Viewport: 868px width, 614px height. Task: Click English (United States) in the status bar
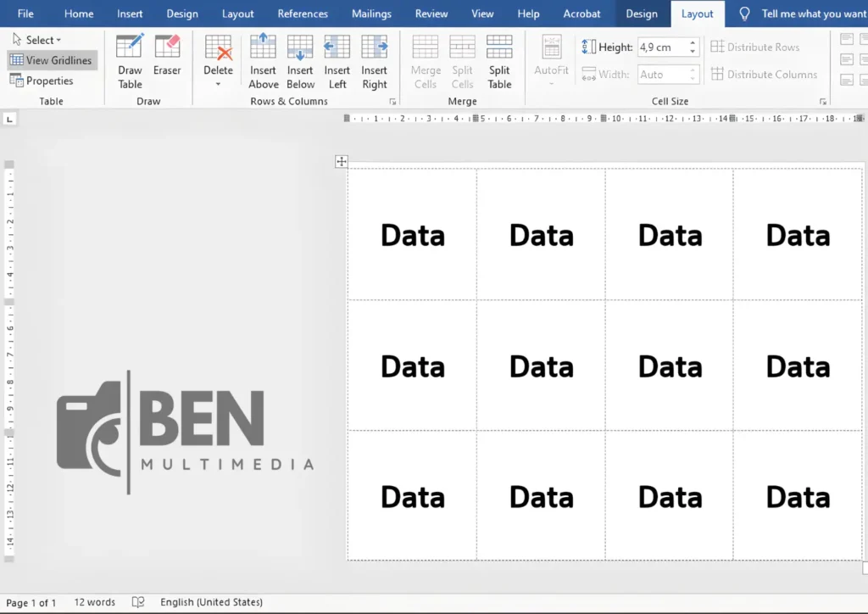pyautogui.click(x=211, y=602)
